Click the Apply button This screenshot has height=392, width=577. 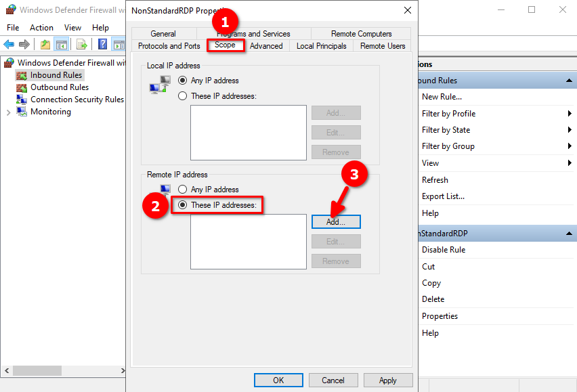click(388, 380)
